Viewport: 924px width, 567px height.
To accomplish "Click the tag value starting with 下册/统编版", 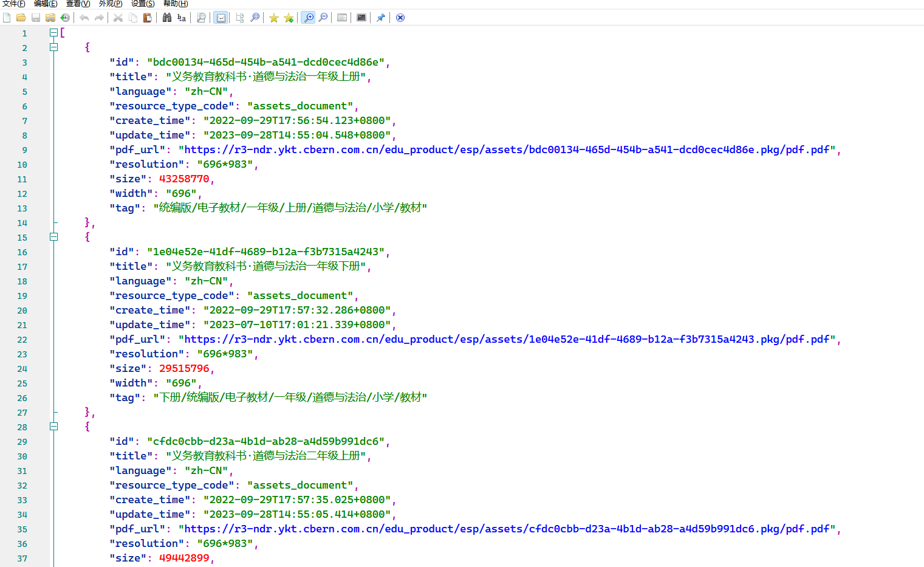I will point(290,397).
